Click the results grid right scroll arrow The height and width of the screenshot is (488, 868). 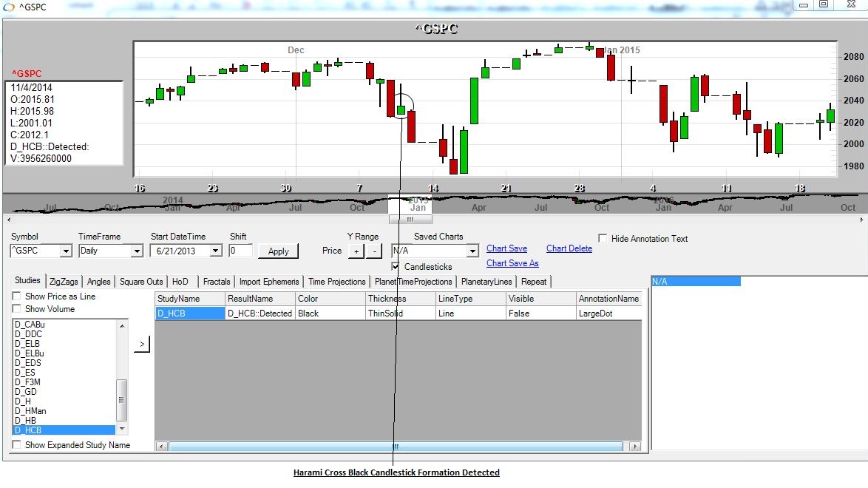click(x=634, y=447)
